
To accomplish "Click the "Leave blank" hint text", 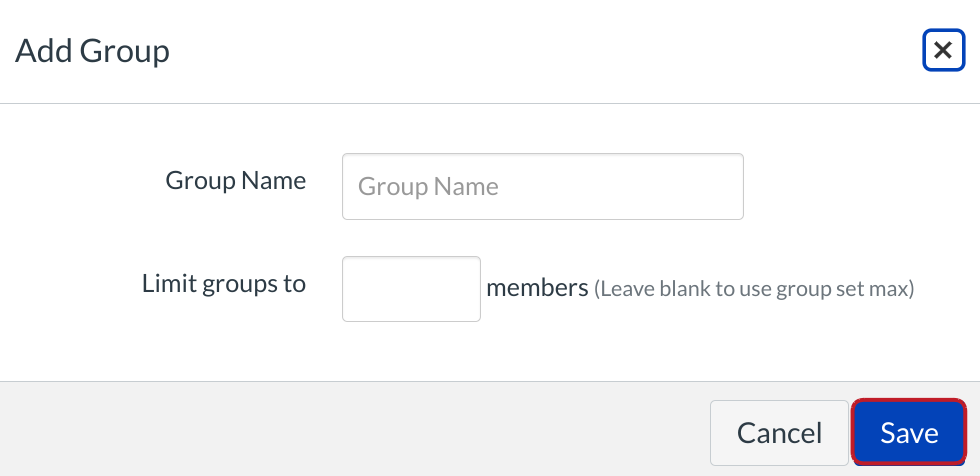I will (x=754, y=290).
